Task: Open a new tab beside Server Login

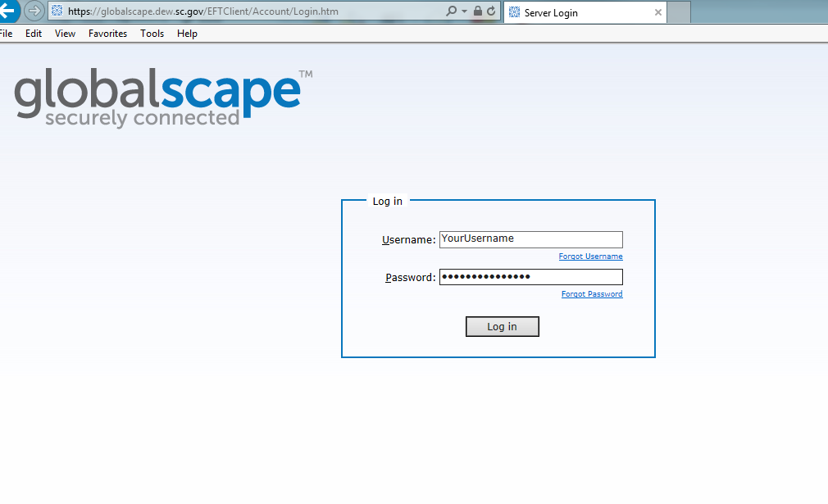Action: point(679,13)
